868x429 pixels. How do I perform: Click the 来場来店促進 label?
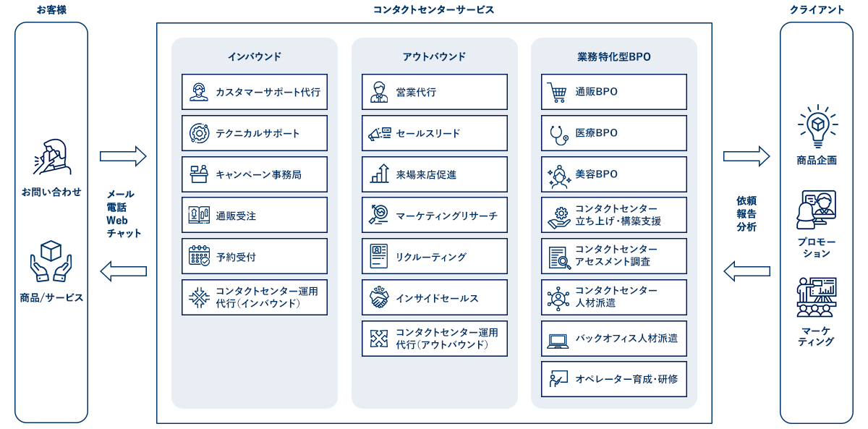[426, 174]
